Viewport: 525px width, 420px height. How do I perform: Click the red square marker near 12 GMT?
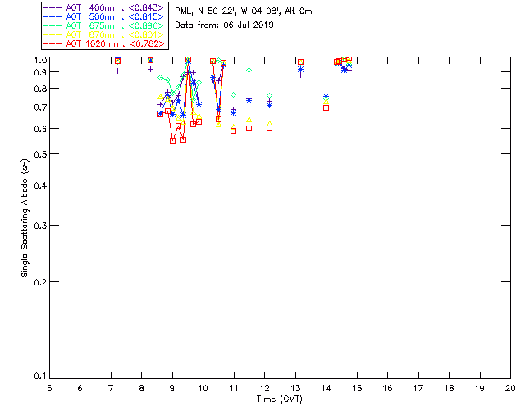pos(269,128)
